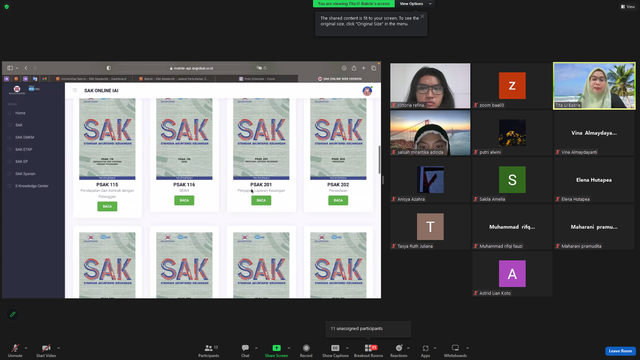Unmute the microphone in Zoom toolbar

click(x=15, y=350)
